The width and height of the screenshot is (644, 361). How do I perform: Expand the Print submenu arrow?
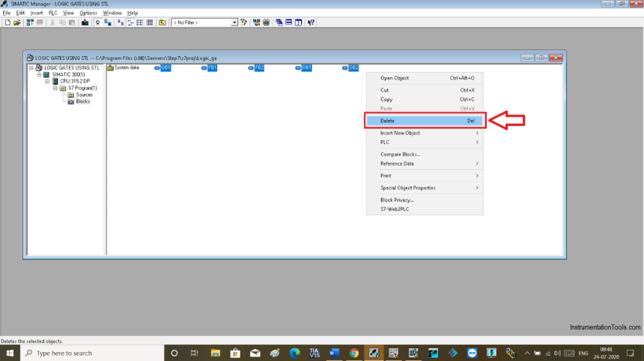click(x=477, y=176)
